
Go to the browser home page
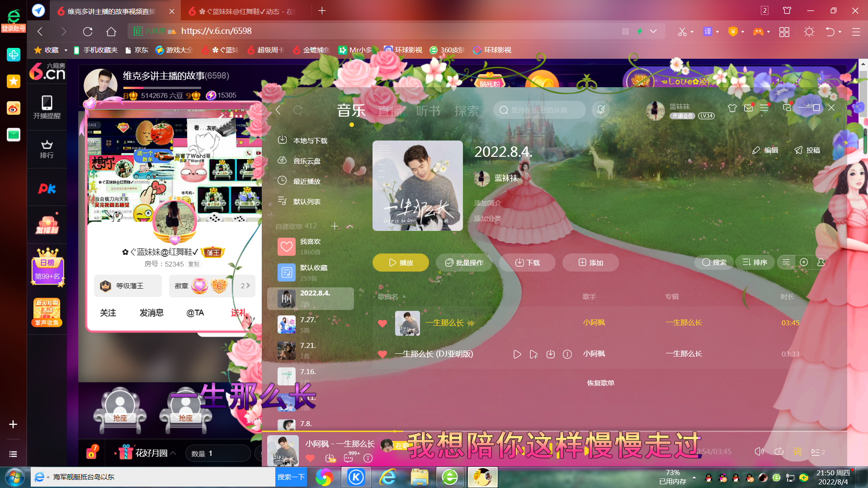[x=111, y=32]
